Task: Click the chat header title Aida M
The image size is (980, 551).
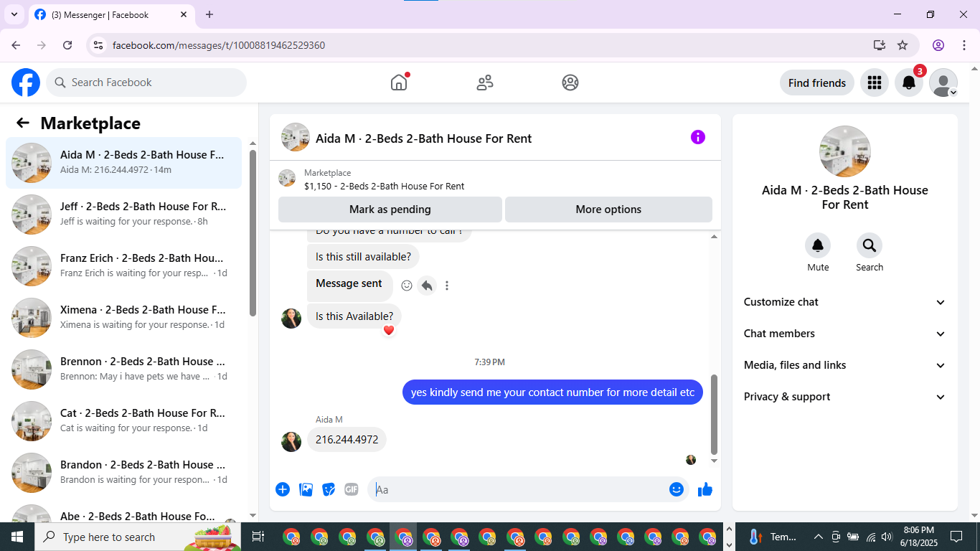Action: point(423,138)
